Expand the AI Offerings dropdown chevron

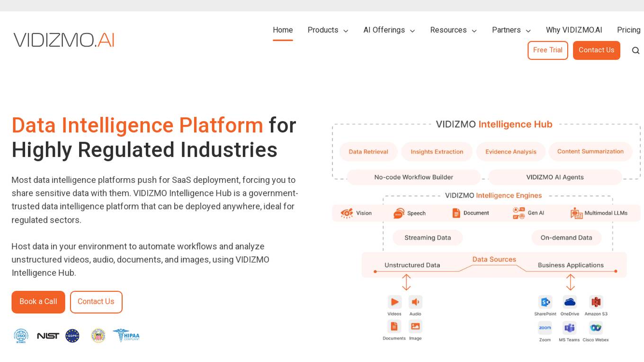[x=412, y=31]
